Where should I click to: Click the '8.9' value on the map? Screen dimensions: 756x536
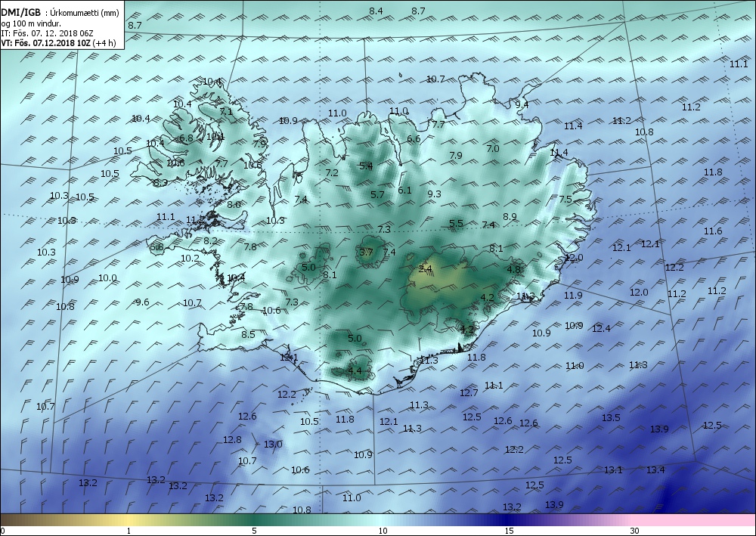pyautogui.click(x=510, y=216)
